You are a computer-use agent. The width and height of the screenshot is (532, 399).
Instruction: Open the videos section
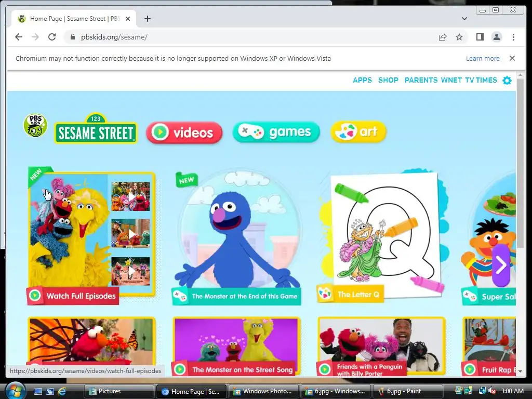(x=184, y=132)
